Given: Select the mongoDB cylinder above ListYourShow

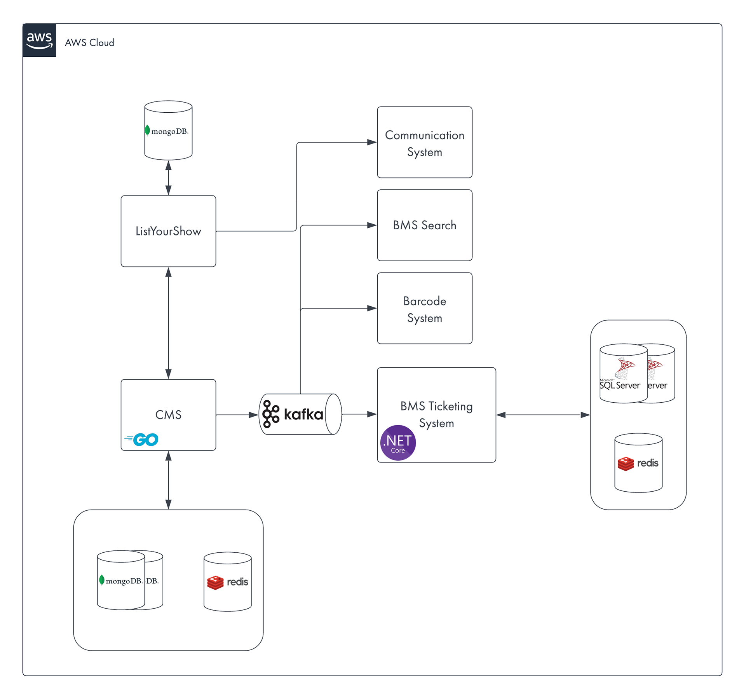Looking at the screenshot, I should (168, 131).
